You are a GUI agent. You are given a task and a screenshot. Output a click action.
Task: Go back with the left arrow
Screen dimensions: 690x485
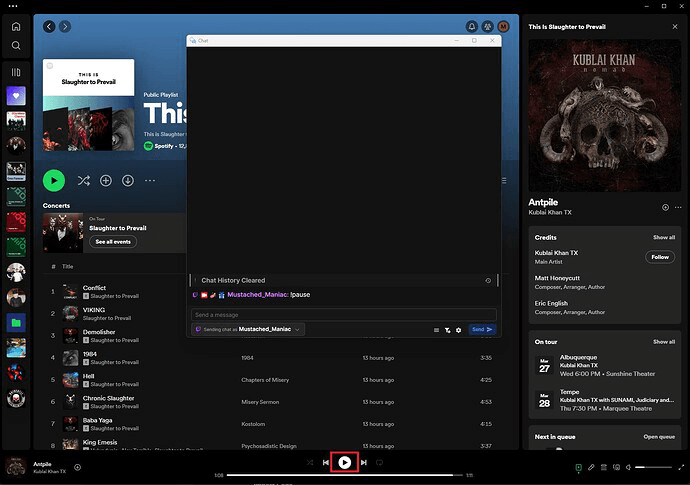49,26
